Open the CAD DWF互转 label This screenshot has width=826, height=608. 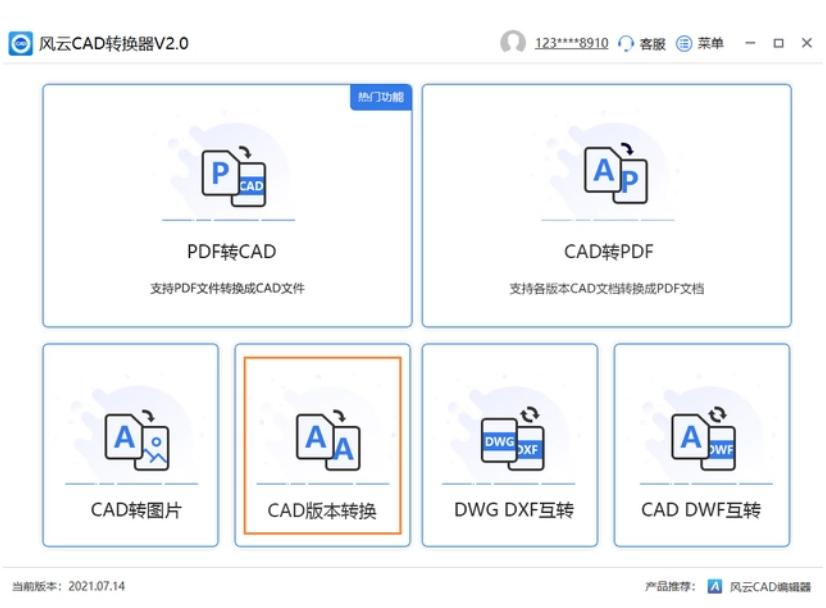[x=701, y=510]
